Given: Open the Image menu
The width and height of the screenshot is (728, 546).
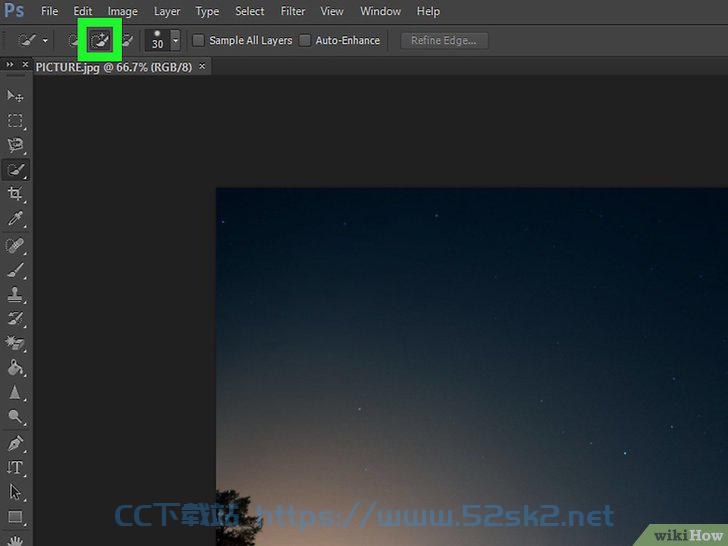Looking at the screenshot, I should pyautogui.click(x=123, y=11).
